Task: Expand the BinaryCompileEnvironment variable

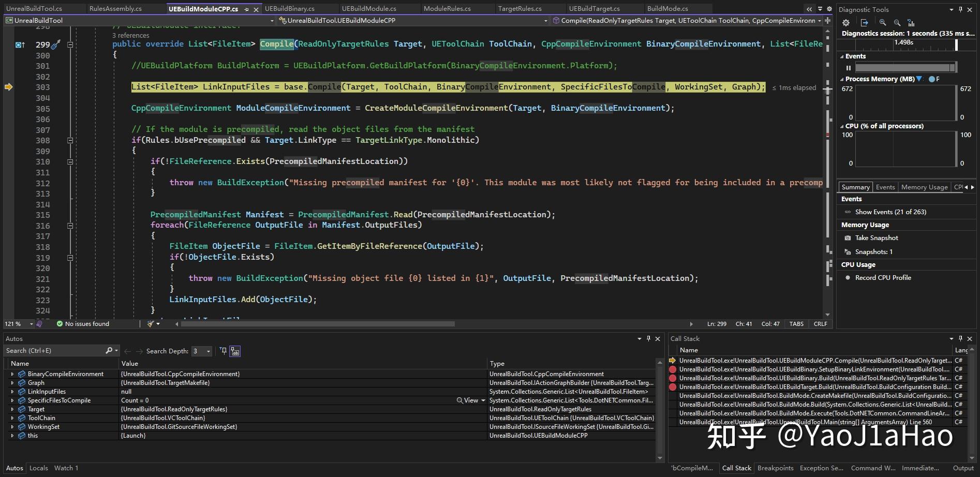Action: (x=12, y=374)
